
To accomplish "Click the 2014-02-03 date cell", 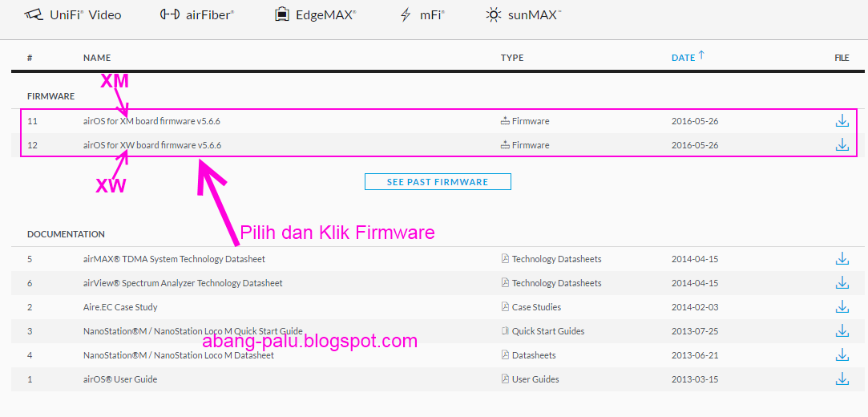I will pyautogui.click(x=695, y=307).
